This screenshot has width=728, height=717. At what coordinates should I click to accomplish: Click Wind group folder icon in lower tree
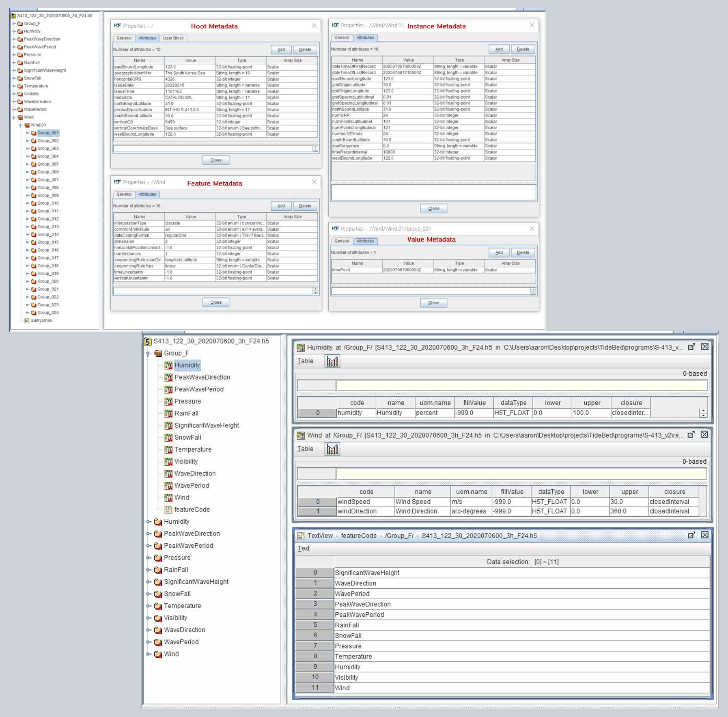[x=158, y=654]
